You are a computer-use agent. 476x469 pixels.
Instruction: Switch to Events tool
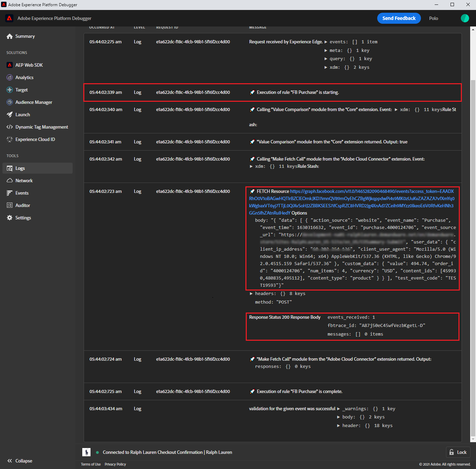(x=22, y=193)
